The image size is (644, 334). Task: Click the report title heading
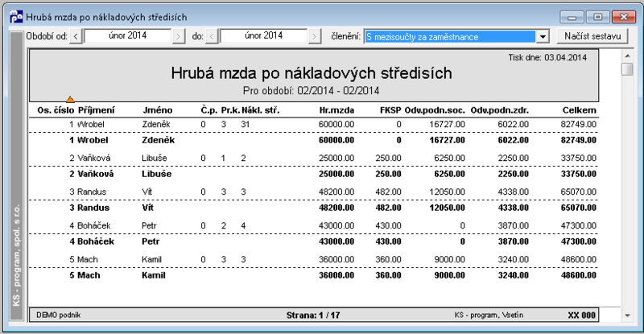click(312, 72)
